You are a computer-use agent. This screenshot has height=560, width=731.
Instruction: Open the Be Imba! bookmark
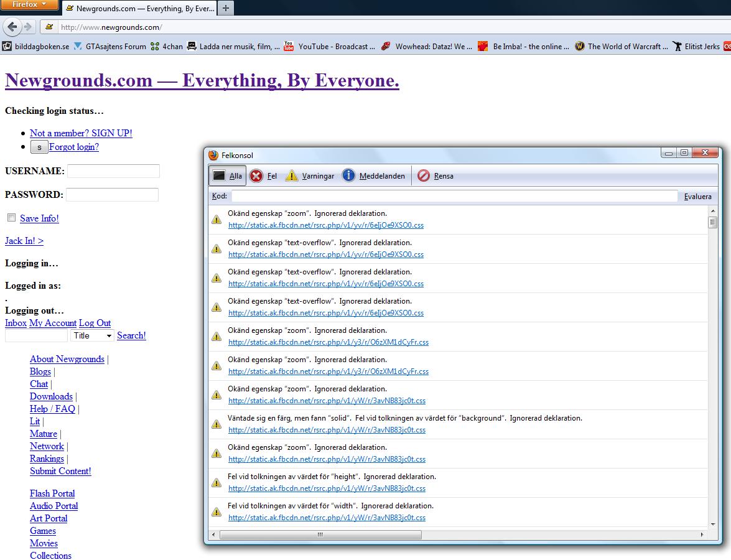coord(524,46)
